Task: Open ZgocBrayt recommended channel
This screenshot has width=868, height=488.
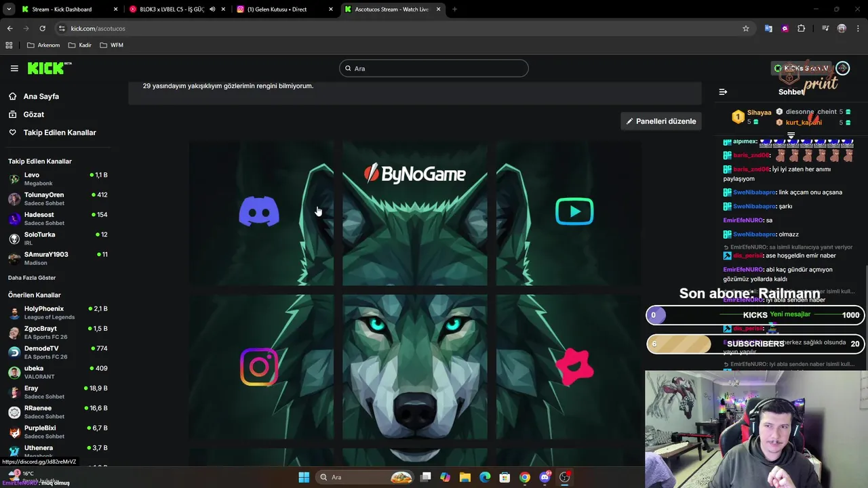Action: 58,332
